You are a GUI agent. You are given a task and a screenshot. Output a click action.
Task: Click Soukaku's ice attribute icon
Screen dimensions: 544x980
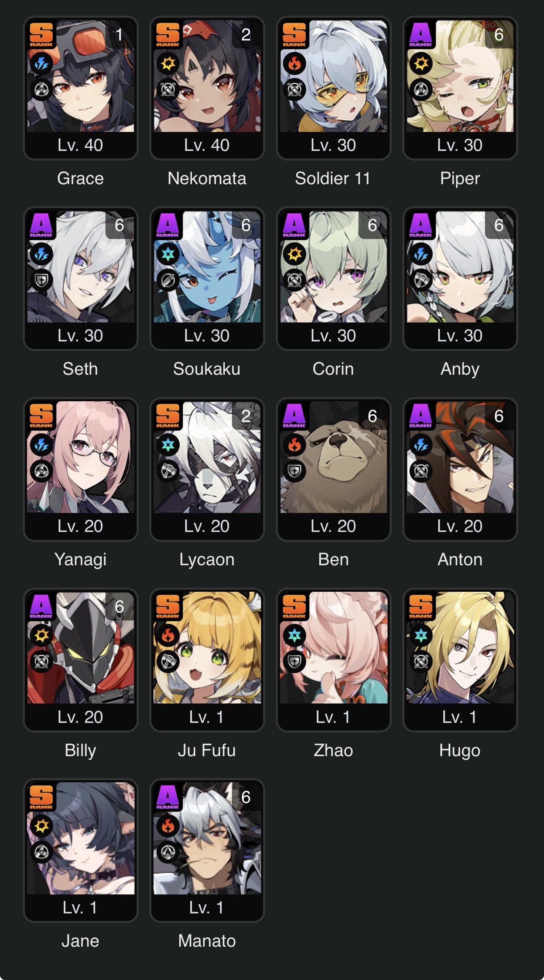pyautogui.click(x=168, y=254)
